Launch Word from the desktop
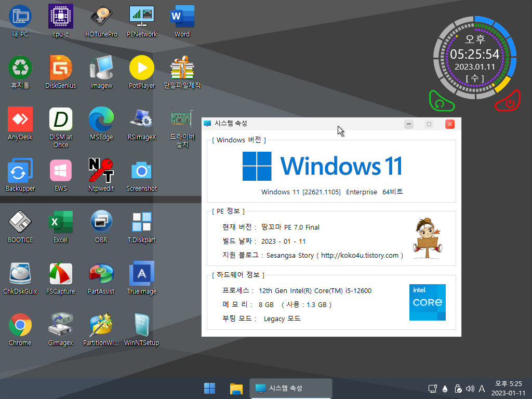Viewport: 532px width, 399px height. click(x=182, y=20)
